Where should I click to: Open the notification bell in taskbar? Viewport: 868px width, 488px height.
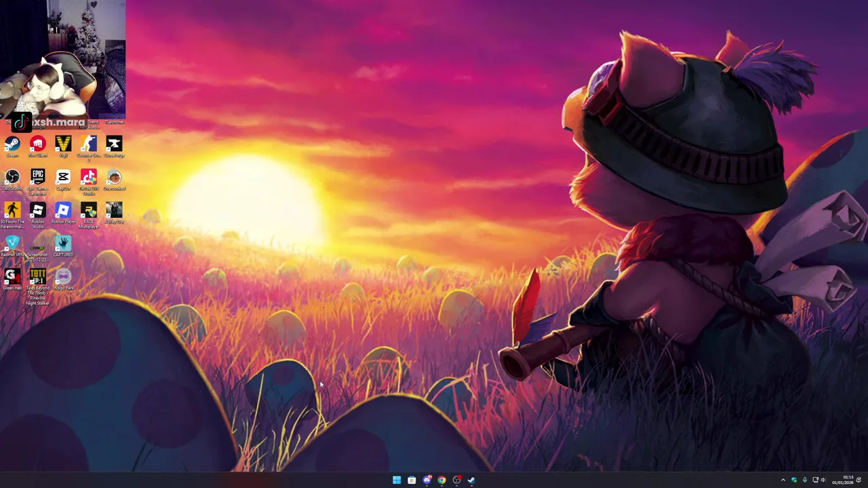[x=859, y=480]
